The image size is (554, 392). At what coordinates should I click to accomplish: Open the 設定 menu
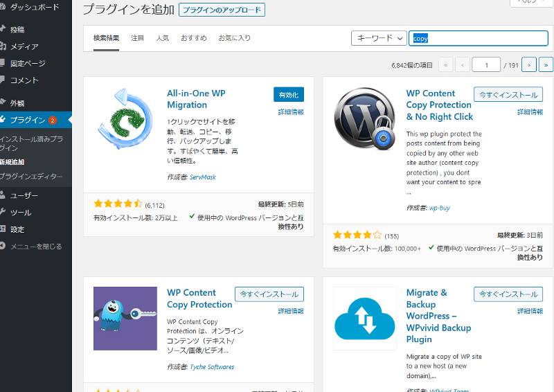(x=18, y=229)
